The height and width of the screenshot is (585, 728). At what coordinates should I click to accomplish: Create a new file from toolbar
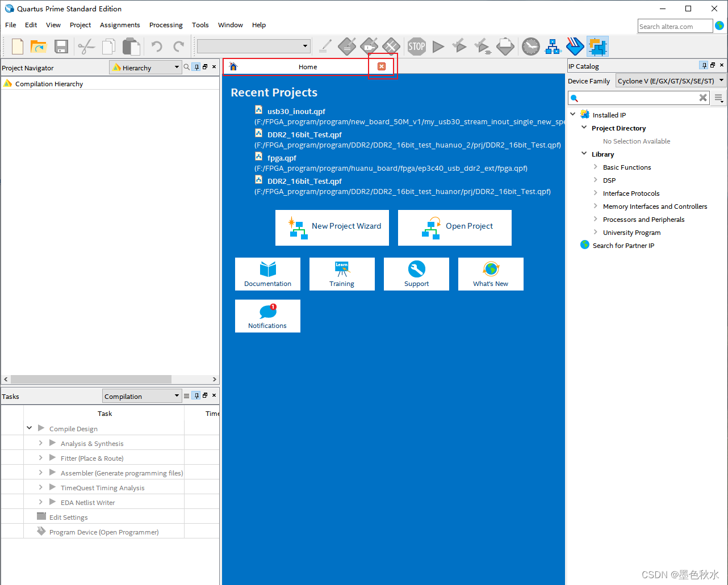pyautogui.click(x=18, y=47)
